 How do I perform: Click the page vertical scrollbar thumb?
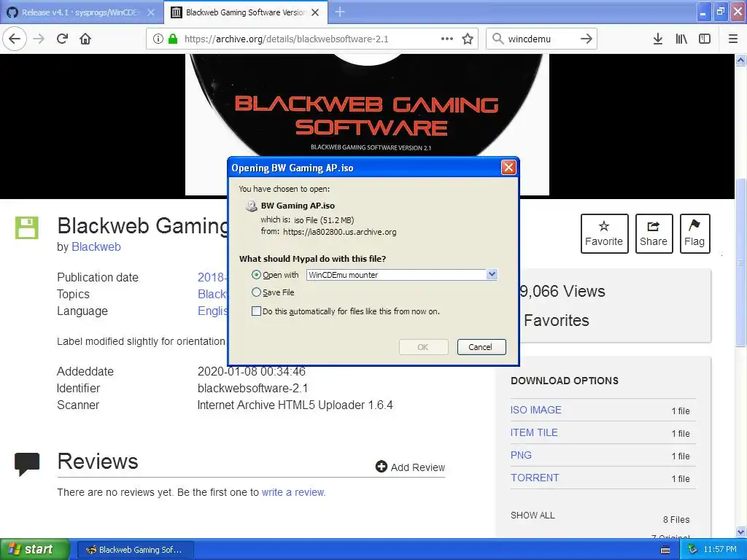point(740,262)
